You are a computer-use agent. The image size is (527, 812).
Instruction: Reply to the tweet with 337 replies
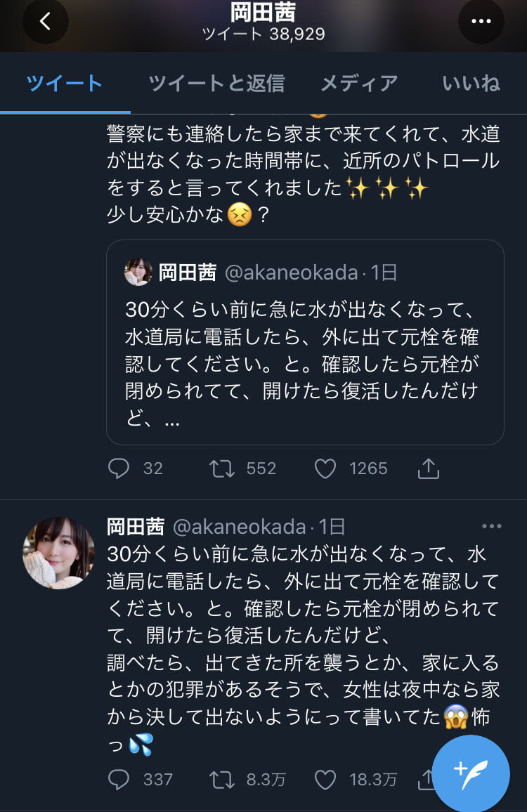coord(119,779)
